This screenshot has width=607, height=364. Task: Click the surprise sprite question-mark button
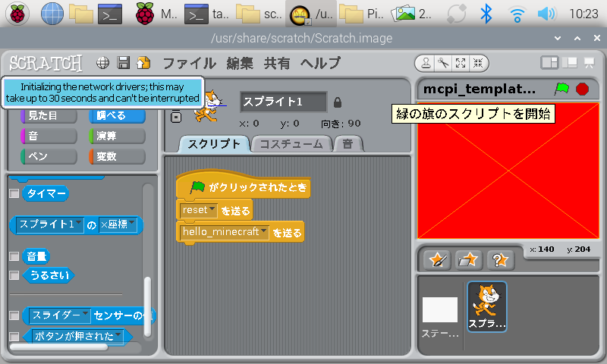pos(501,259)
